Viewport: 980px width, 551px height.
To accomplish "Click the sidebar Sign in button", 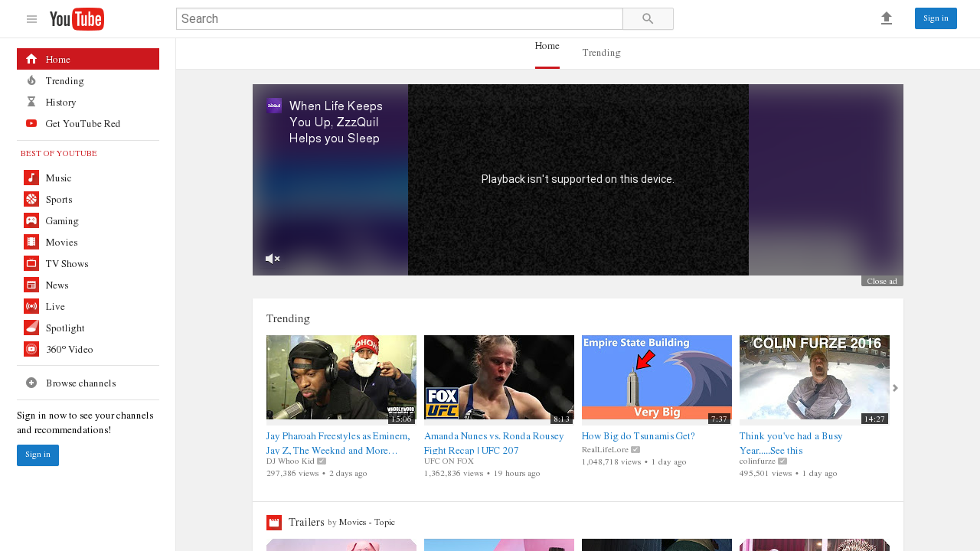I will pos(38,455).
